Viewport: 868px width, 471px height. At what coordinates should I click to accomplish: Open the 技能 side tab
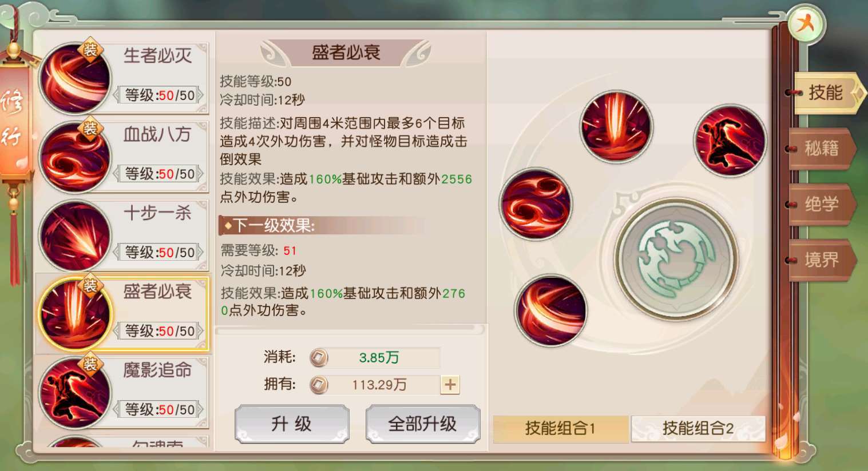click(x=826, y=93)
